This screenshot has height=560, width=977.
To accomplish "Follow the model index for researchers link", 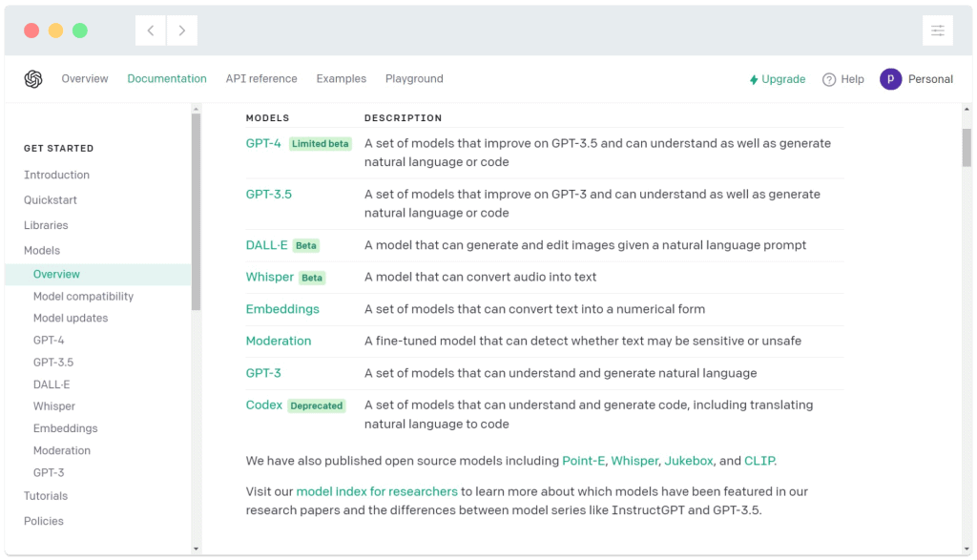I will point(377,491).
